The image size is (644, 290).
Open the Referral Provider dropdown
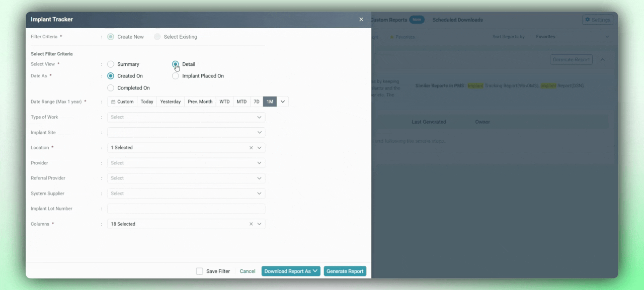pos(186,178)
